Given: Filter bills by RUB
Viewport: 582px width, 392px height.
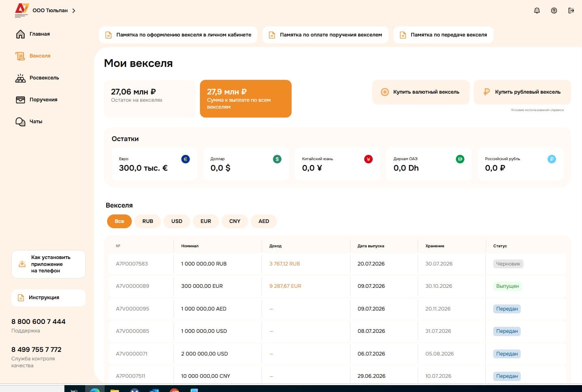Looking at the screenshot, I should pyautogui.click(x=148, y=221).
